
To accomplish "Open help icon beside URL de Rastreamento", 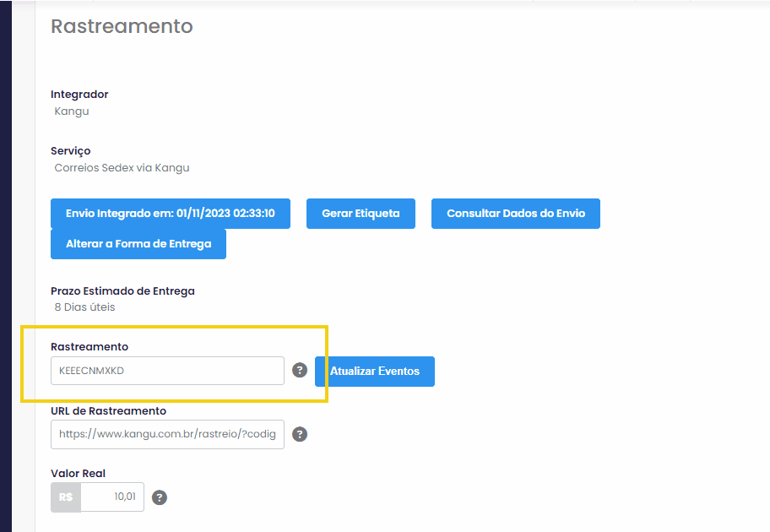I will (300, 434).
